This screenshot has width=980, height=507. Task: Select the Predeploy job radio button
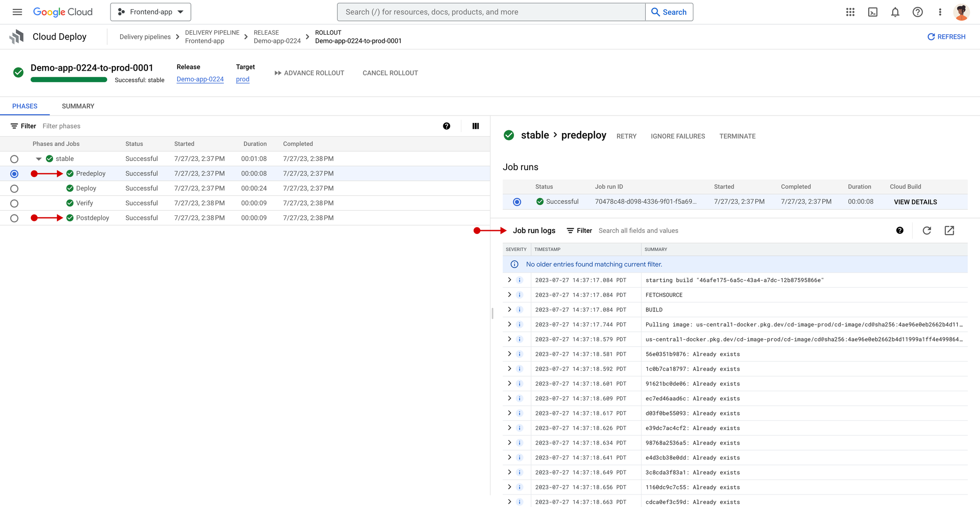pos(14,174)
